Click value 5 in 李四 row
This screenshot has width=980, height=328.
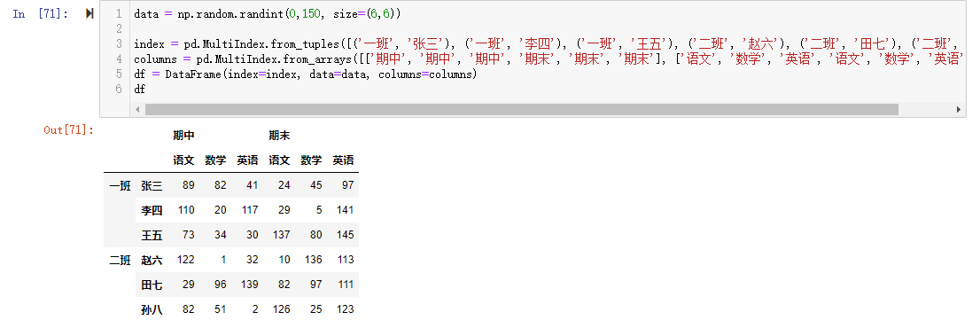click(x=319, y=211)
